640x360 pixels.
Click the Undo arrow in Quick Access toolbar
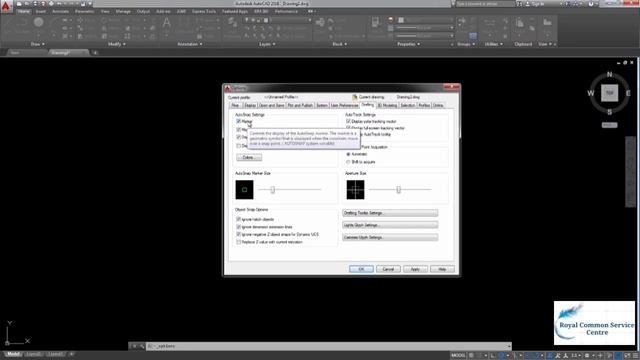tap(60, 4)
